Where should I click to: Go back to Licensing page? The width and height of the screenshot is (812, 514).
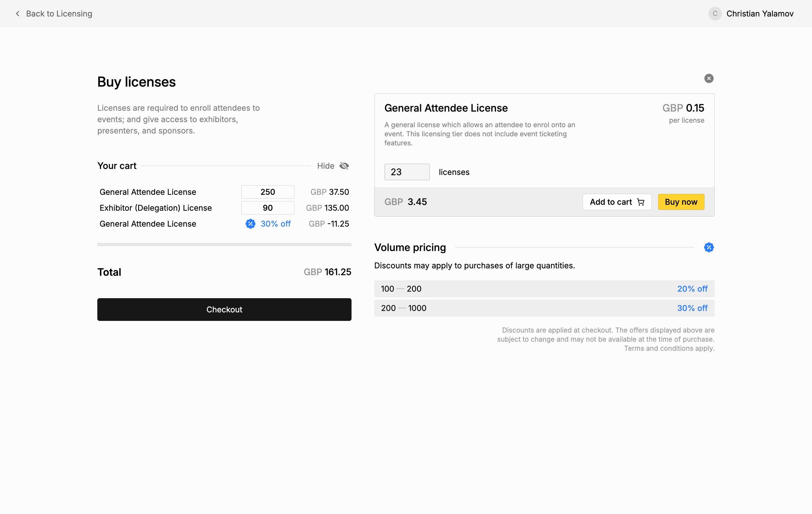click(59, 14)
